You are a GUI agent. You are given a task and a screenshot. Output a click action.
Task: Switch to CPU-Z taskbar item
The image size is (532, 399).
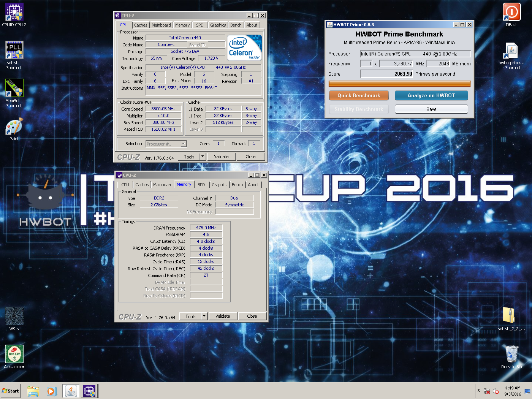point(90,391)
